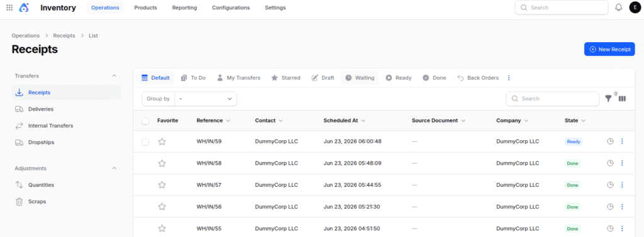This screenshot has width=644, height=237.
Task: Toggle the column manager icon
Action: tap(622, 99)
